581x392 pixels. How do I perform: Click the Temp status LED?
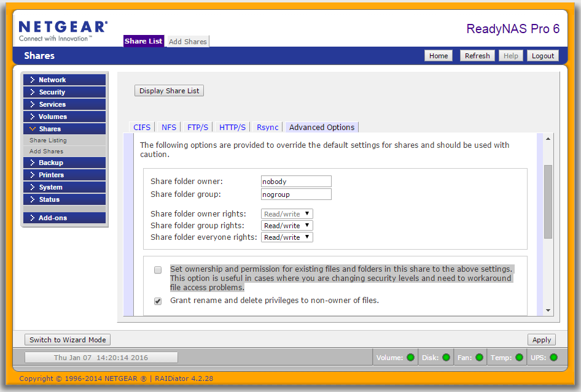click(518, 357)
